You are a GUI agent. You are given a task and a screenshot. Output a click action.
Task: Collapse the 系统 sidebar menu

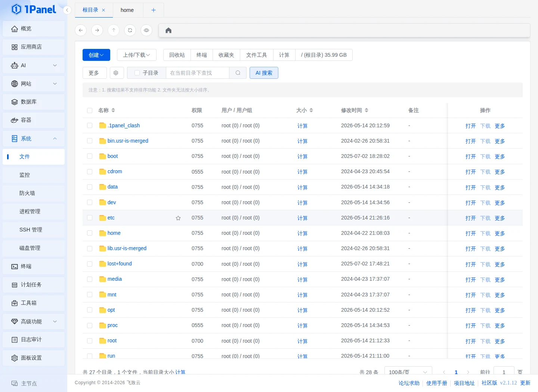pyautogui.click(x=34, y=139)
